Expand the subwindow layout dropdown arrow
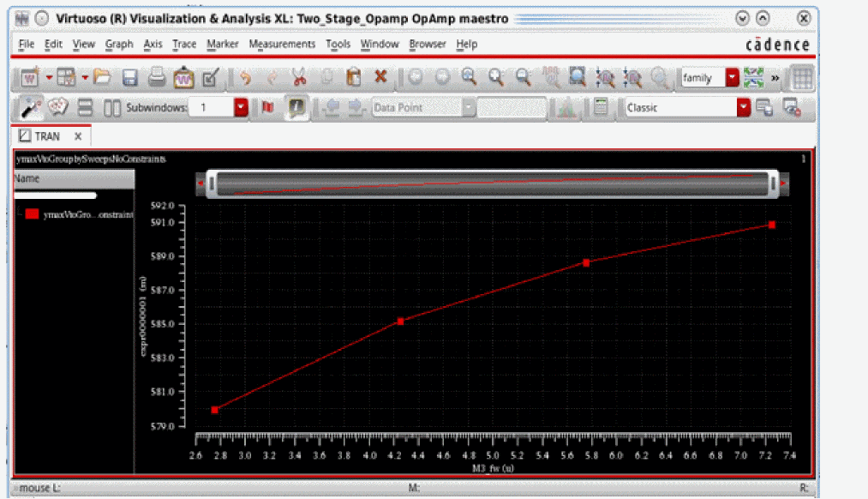This screenshot has width=868, height=499. click(85, 78)
